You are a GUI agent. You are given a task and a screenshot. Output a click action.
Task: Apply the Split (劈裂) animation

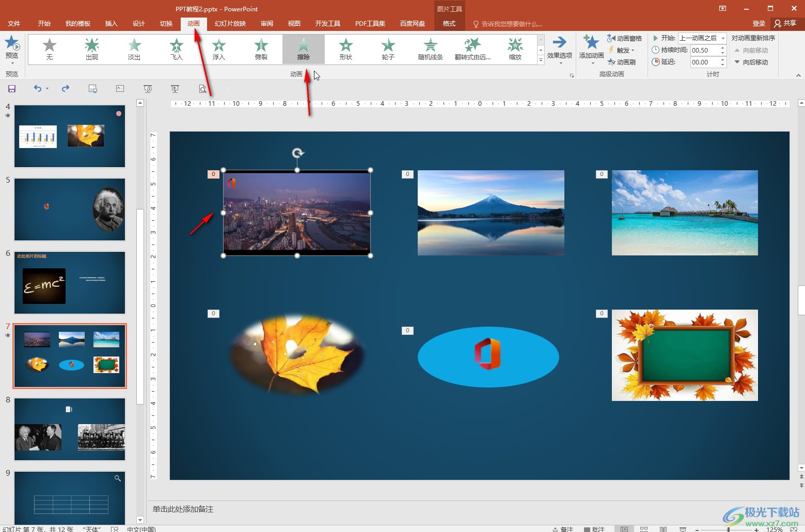pyautogui.click(x=261, y=49)
